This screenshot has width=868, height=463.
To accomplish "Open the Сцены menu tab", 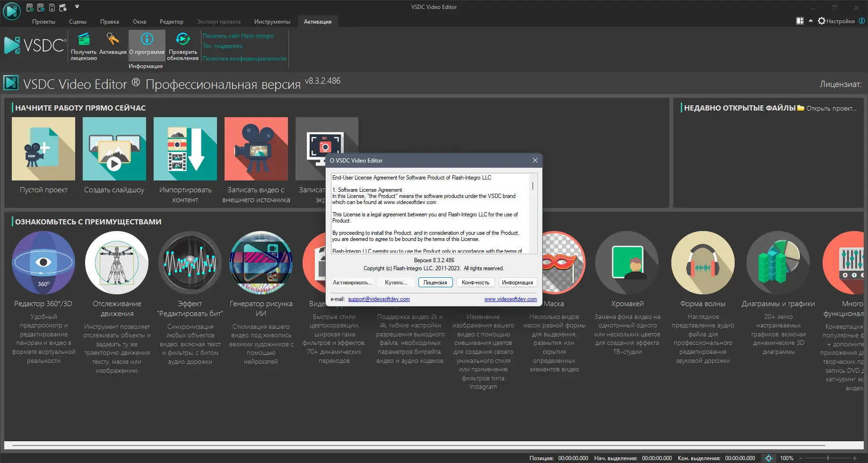I will click(x=78, y=22).
